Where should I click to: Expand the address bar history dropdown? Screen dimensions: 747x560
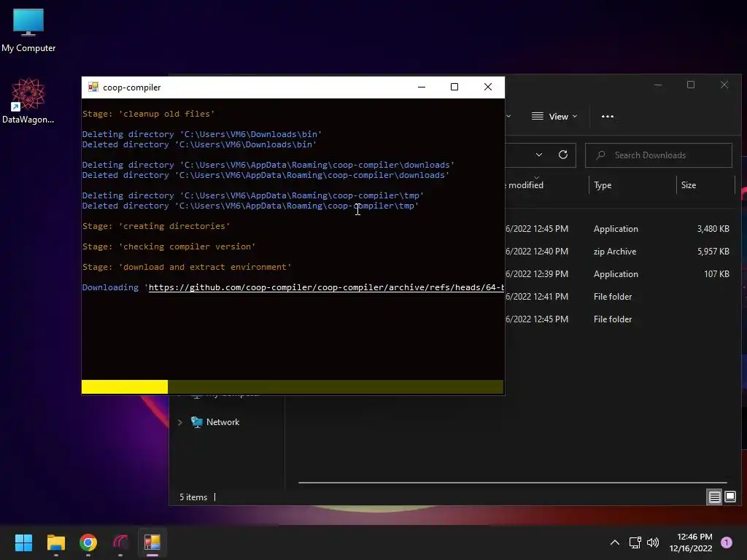click(x=539, y=155)
